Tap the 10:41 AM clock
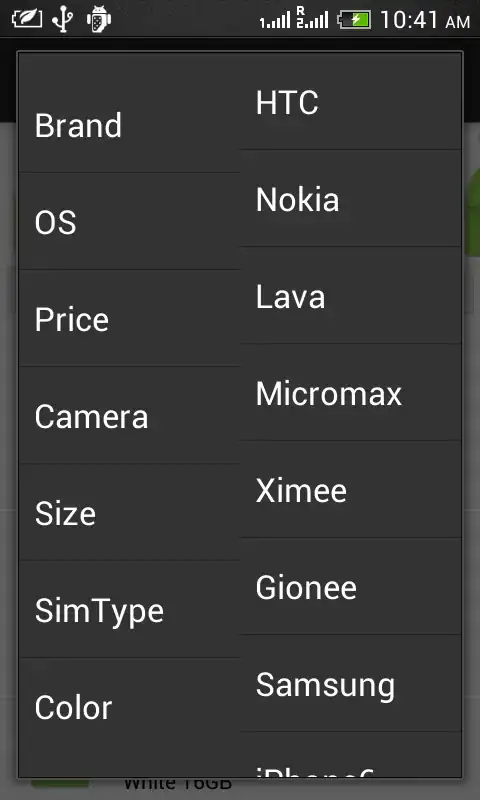Image resolution: width=480 pixels, height=800 pixels. [425, 20]
